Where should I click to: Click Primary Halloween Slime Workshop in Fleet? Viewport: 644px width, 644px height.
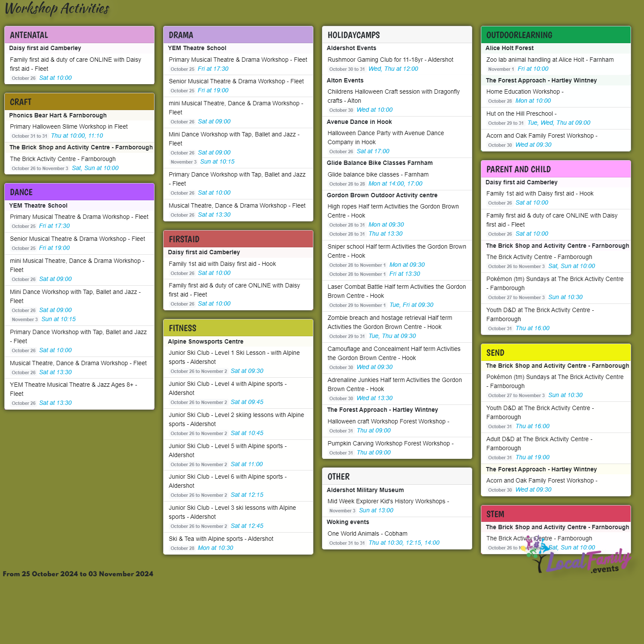click(69, 126)
